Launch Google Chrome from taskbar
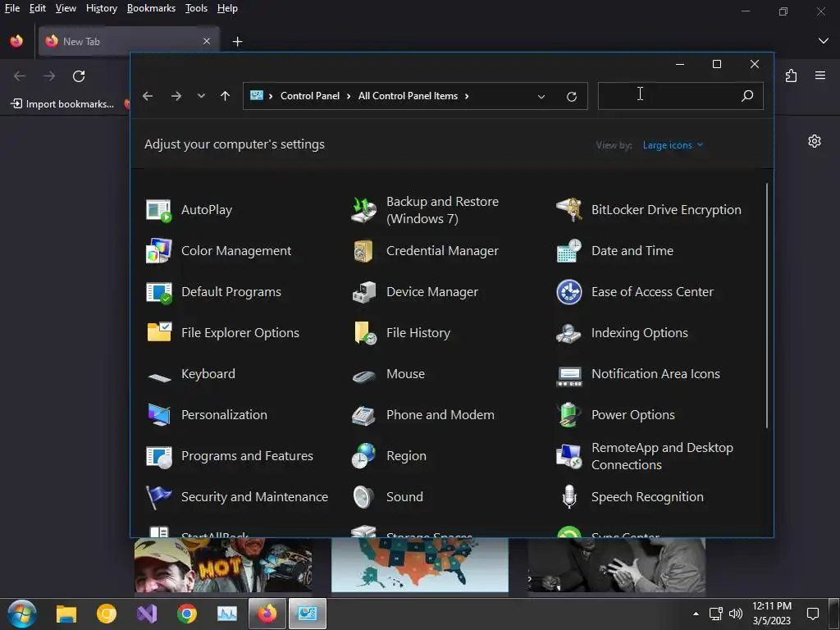840x630 pixels. 187,614
